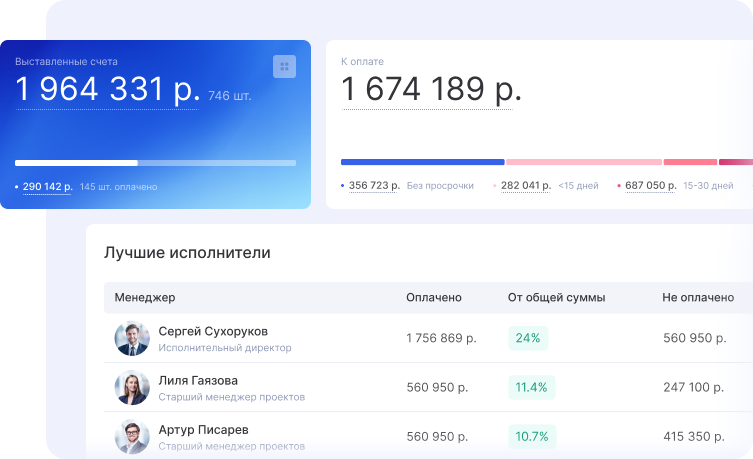Click the grid icon on invoices card
Screen dimensions: 753x459
[x=284, y=66]
